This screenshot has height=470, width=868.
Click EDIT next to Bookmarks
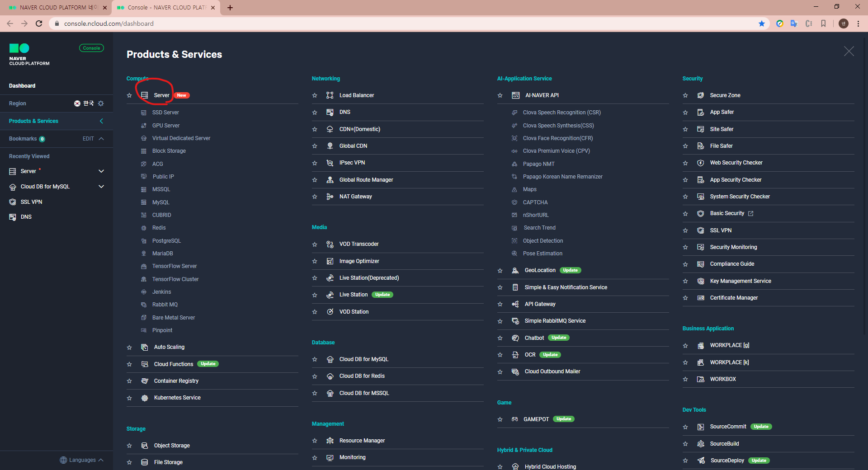[88, 139]
